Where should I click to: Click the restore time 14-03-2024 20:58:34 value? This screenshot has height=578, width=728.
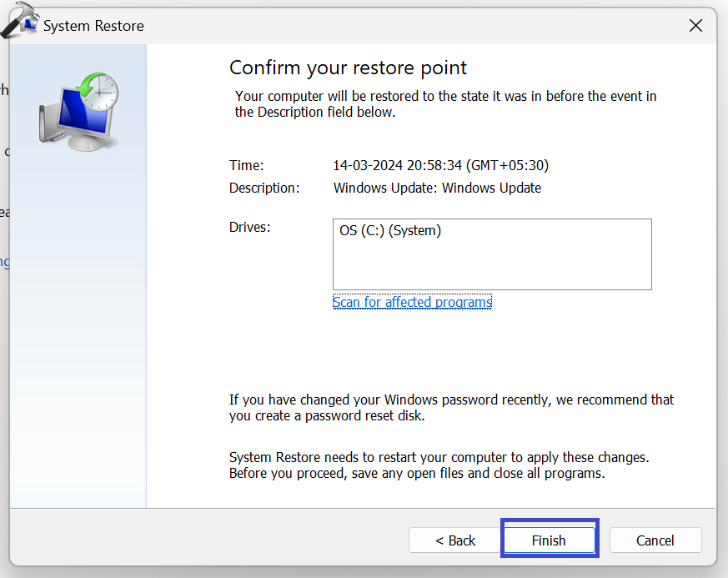pos(440,166)
